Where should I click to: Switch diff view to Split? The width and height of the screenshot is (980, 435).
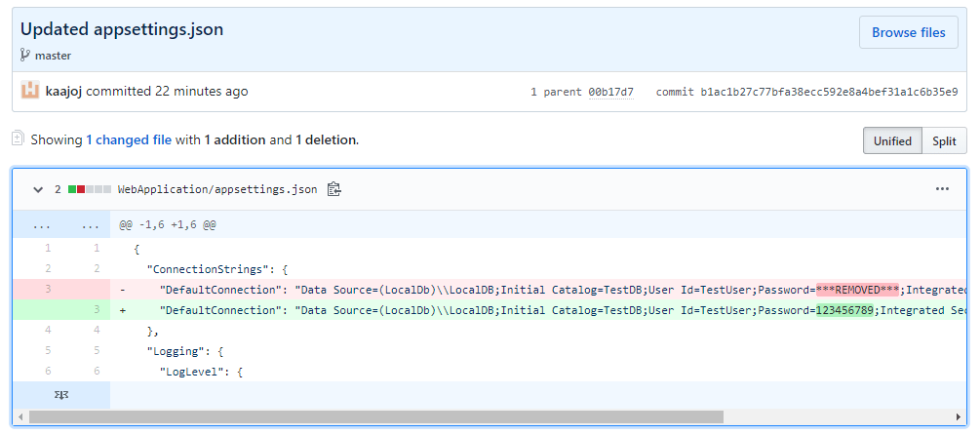(943, 140)
